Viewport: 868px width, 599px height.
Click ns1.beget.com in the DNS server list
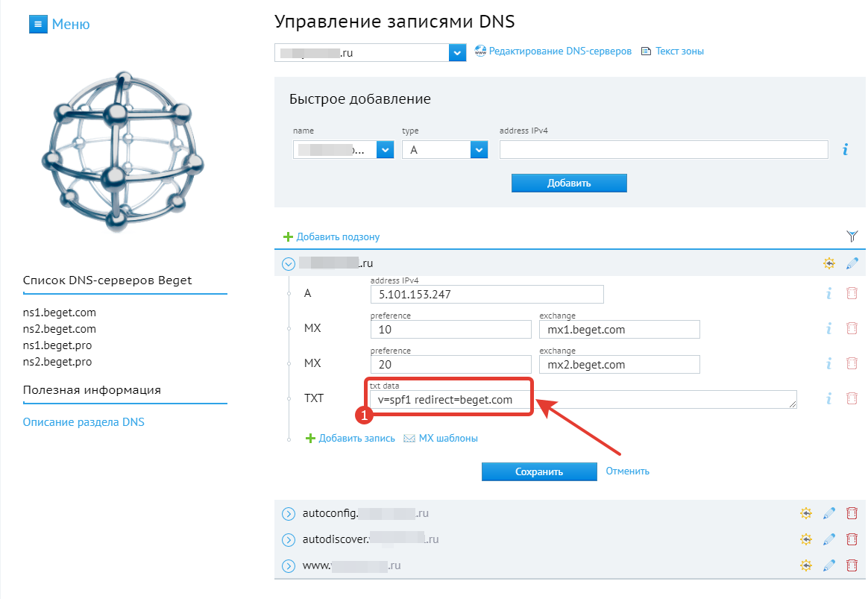pos(59,313)
